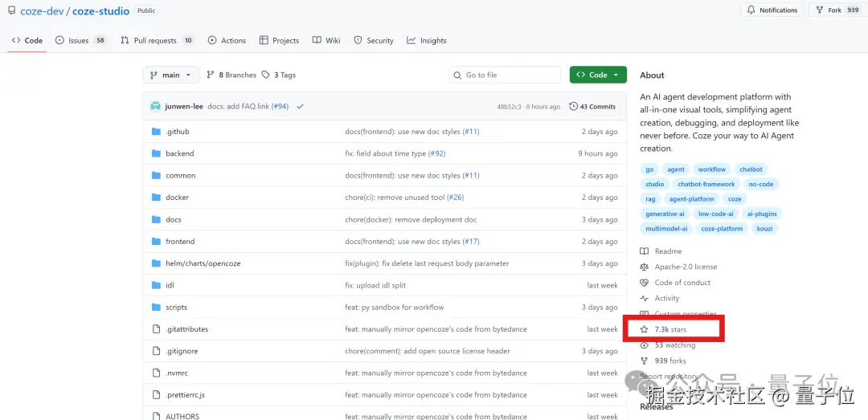Open Code of conduct link

(x=675, y=283)
